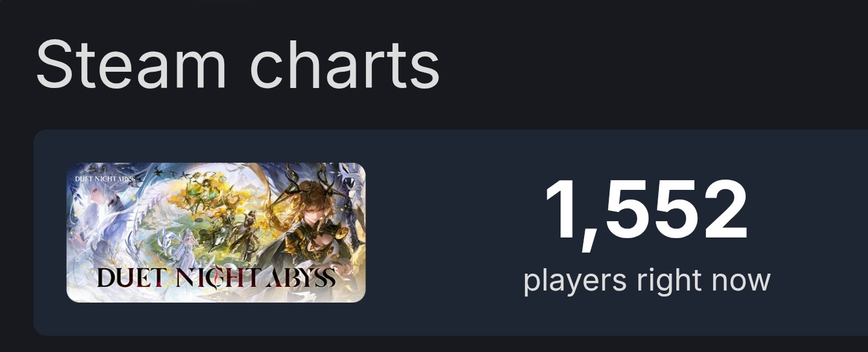This screenshot has width=868, height=352.
Task: Click the "Steam charts" heading
Action: click(237, 64)
